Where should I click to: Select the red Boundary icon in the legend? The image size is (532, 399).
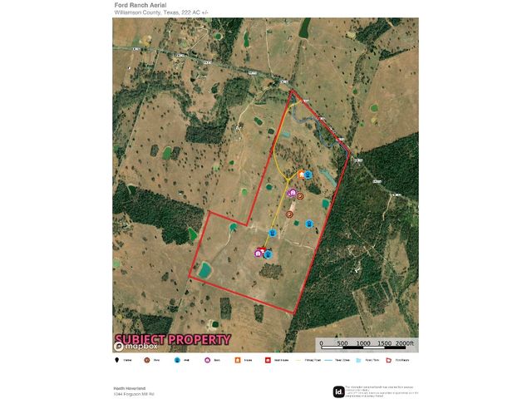click(387, 361)
